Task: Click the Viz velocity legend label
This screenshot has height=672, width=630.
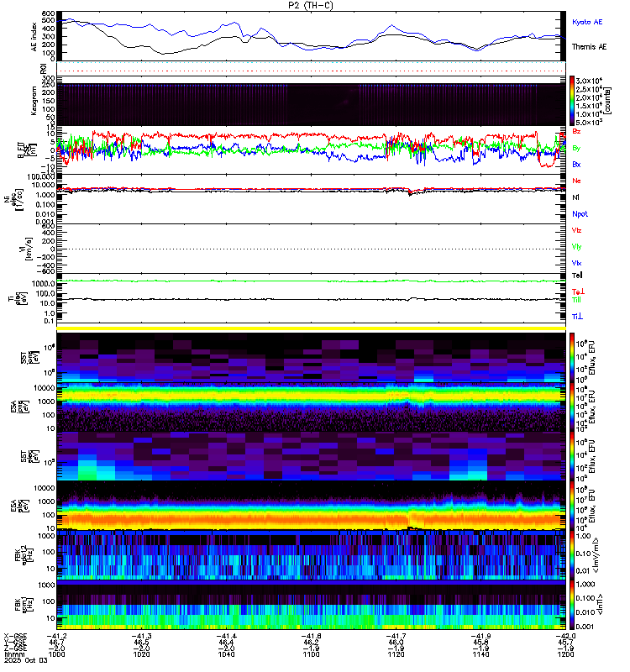Action: [576, 230]
